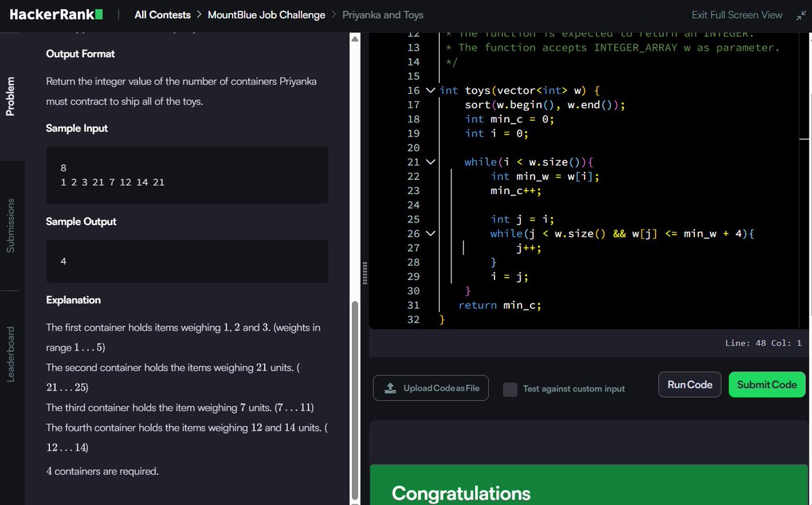Viewport: 812px width, 505px height.
Task: Click the scroll up arrow of problem panel
Action: pyautogui.click(x=355, y=38)
